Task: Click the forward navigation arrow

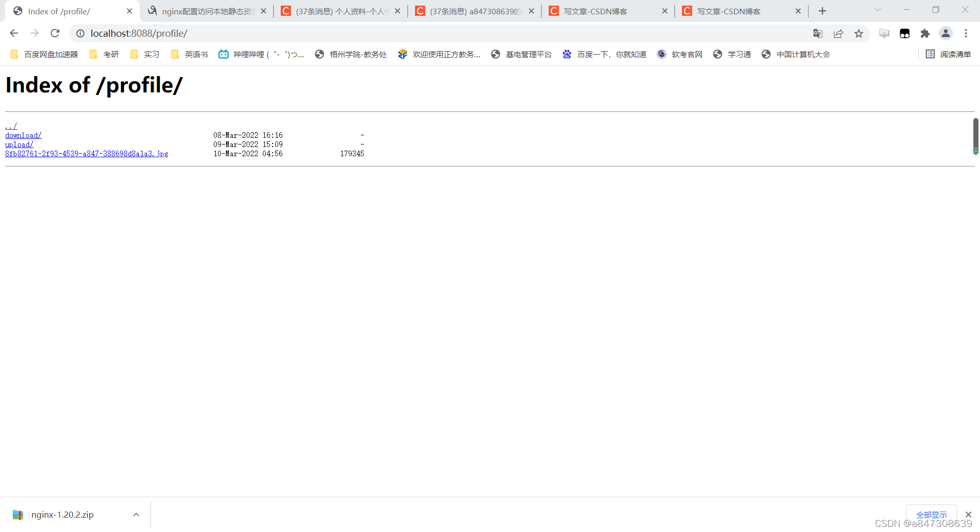Action: [x=34, y=33]
